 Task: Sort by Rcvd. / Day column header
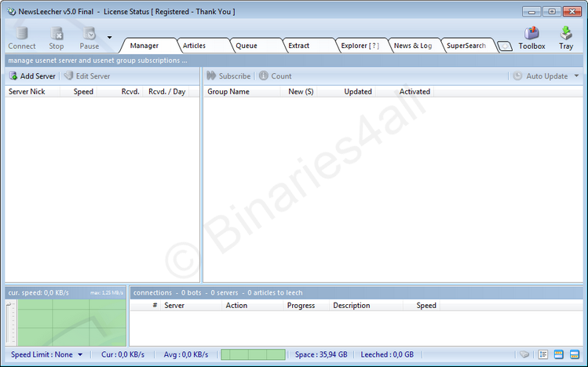pos(166,92)
